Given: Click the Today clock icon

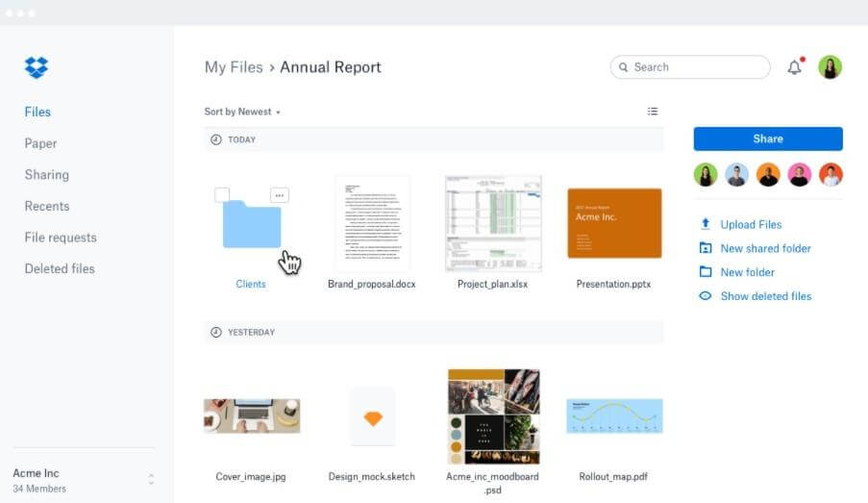Looking at the screenshot, I should point(216,139).
